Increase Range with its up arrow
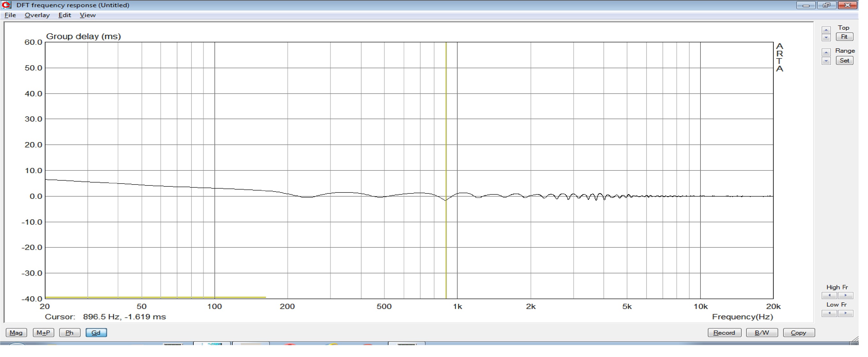 click(826, 53)
